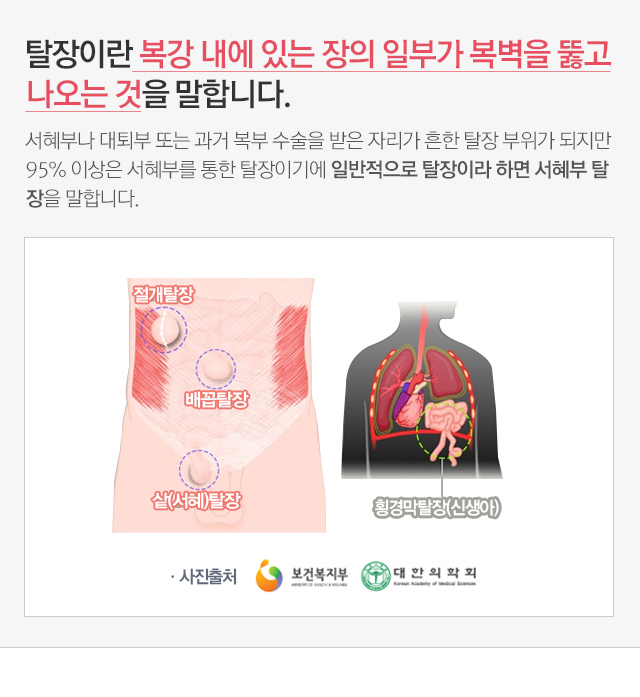This screenshot has height=697, width=640.
Task: Click the underlined red heading text 복강 내에 있는
Action: tap(227, 54)
